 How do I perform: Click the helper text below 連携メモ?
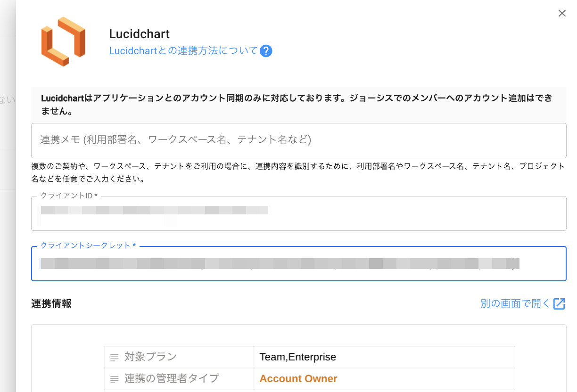[298, 172]
